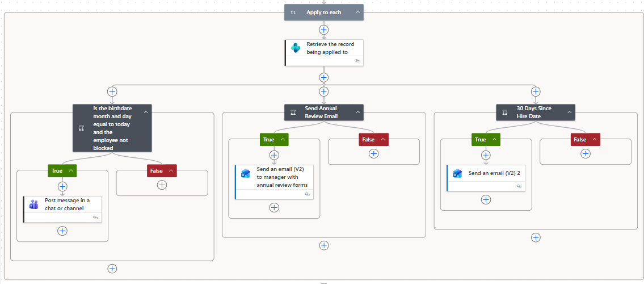Add action below the Send Annual Review Email container
644x284 pixels.
tap(324, 245)
